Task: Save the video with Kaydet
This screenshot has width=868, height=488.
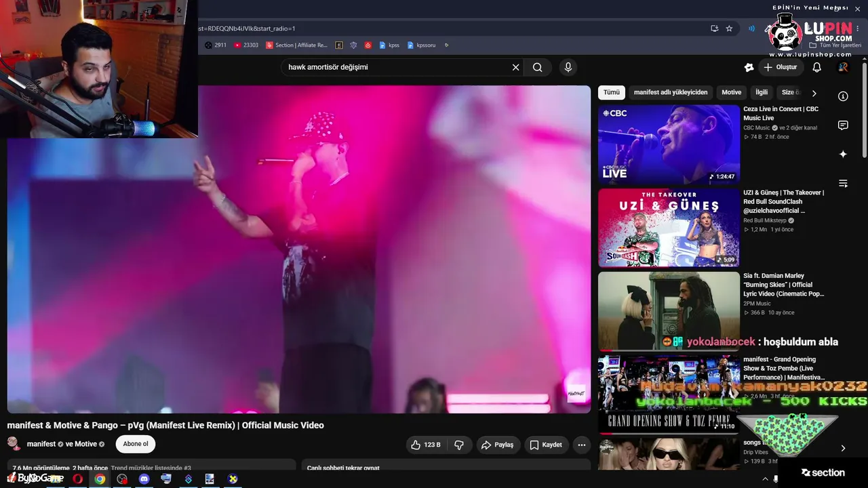Action: (546, 445)
